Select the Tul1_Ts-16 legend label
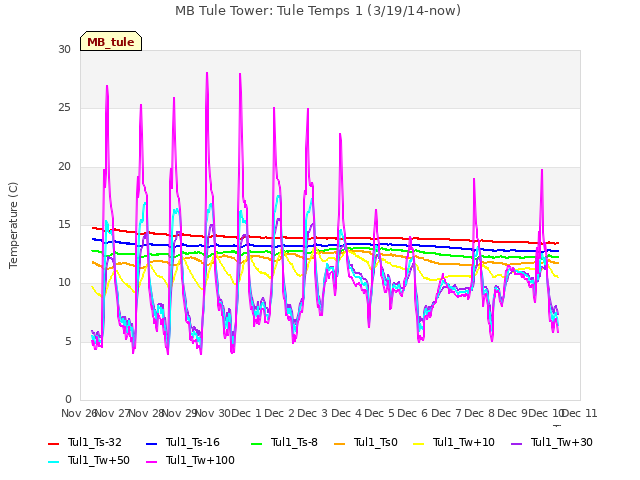 click(193, 442)
